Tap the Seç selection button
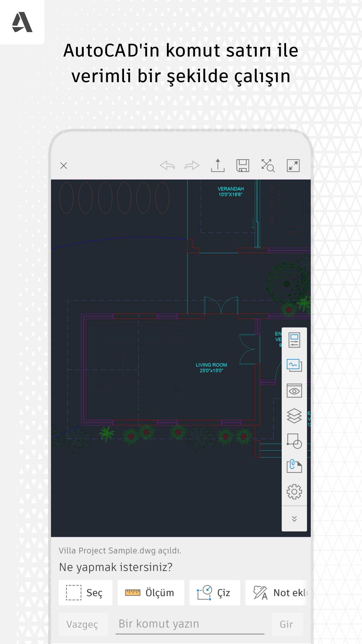 point(85,593)
